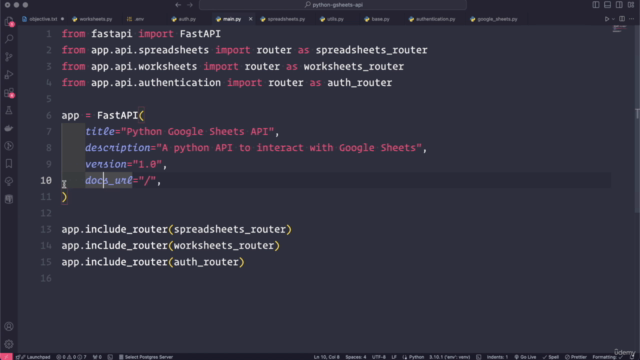The width and height of the screenshot is (640, 360).
Task: Switch to the authentication.py tab
Action: point(435,19)
